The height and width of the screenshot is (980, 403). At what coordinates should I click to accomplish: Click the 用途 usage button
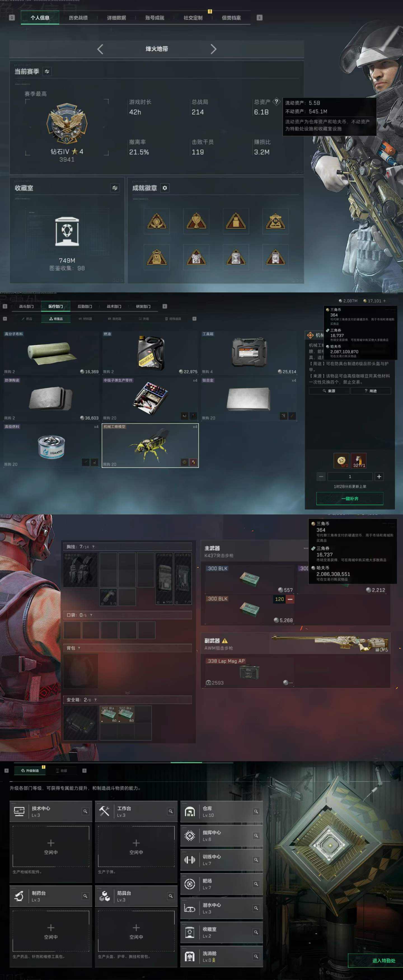tap(371, 391)
